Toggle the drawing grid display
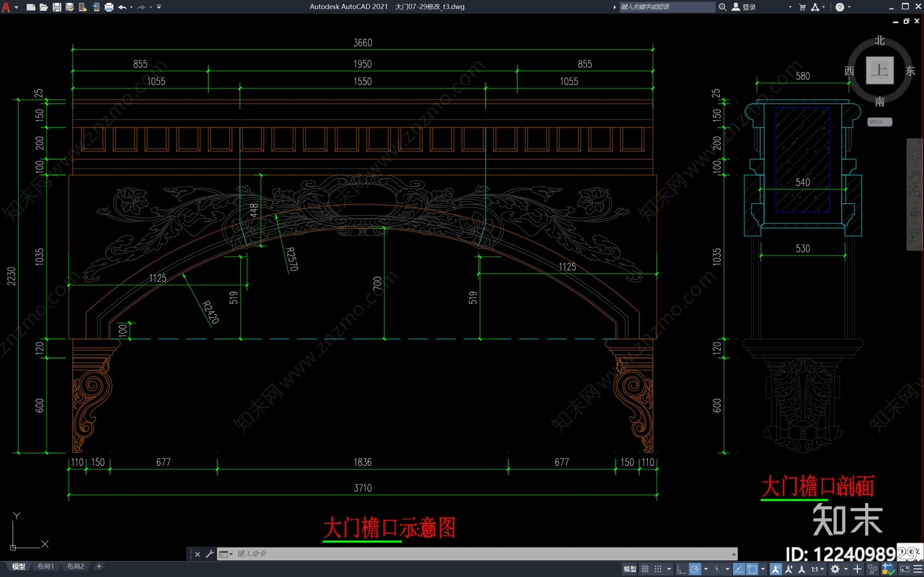The width and height of the screenshot is (924, 577). tap(645, 569)
